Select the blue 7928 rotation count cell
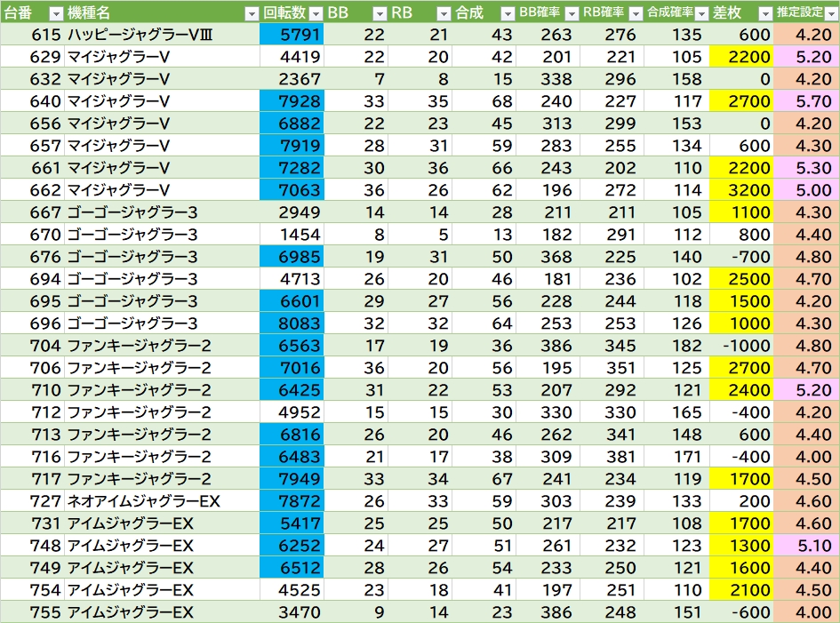840x623 pixels. click(x=292, y=101)
